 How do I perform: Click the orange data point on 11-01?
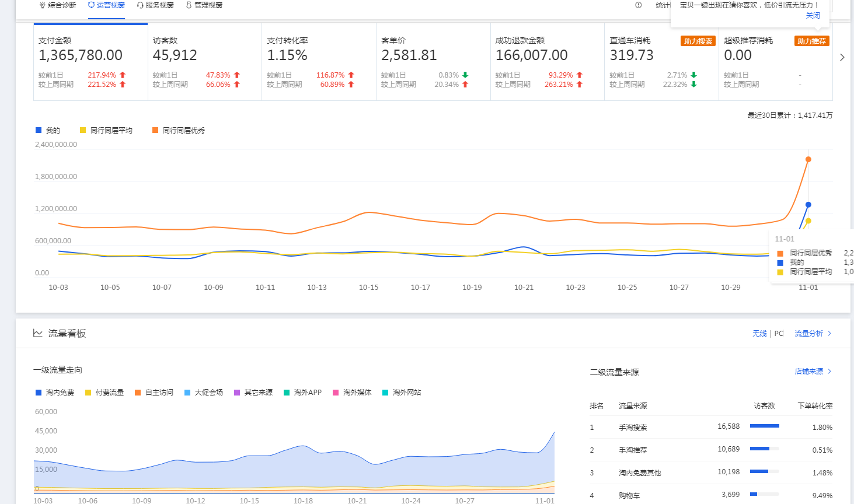click(808, 159)
